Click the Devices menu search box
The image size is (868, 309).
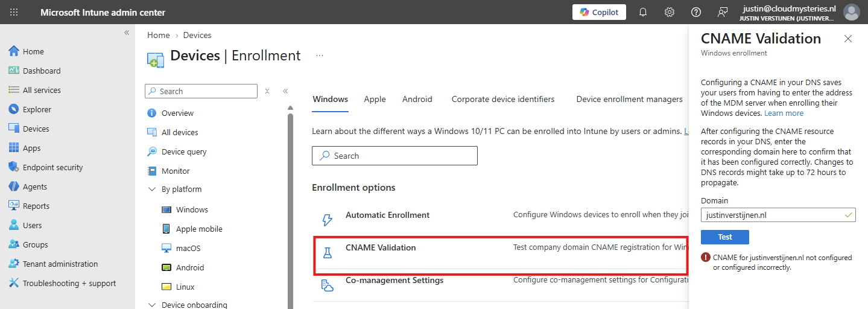(x=201, y=91)
